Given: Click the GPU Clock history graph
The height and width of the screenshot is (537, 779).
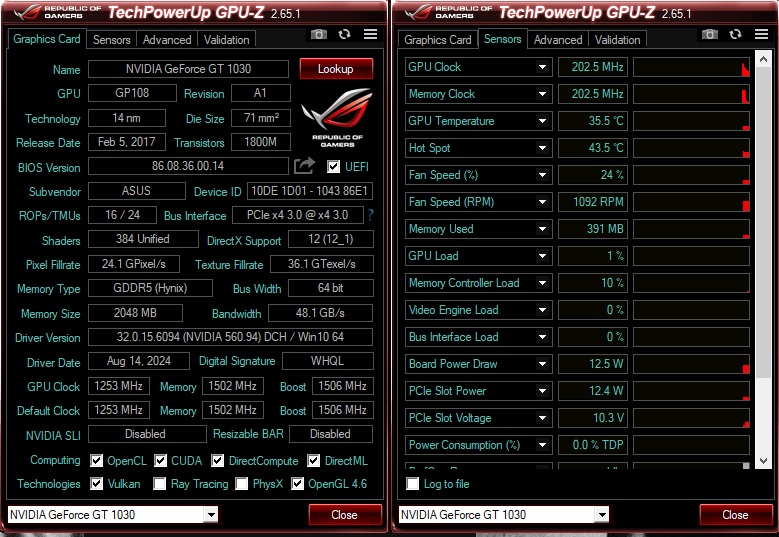Looking at the screenshot, I should [x=692, y=67].
